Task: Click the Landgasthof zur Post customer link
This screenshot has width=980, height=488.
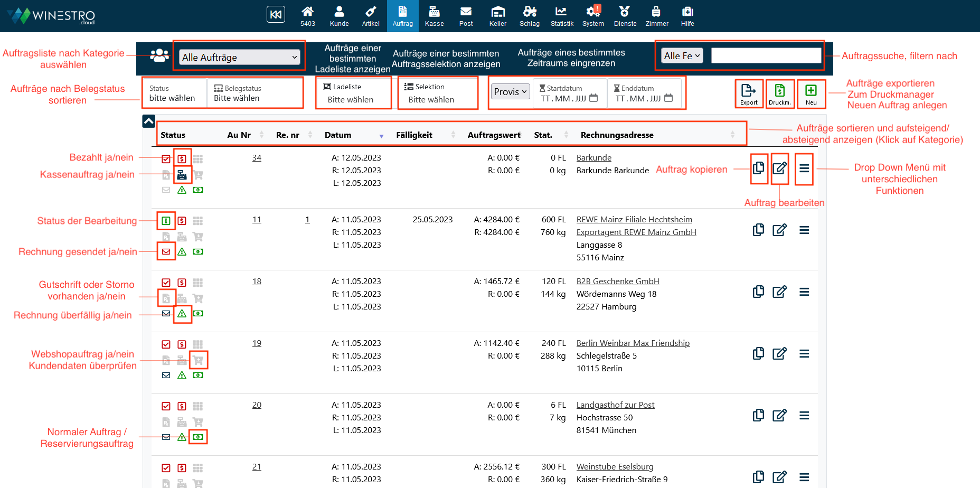Action: coord(615,405)
